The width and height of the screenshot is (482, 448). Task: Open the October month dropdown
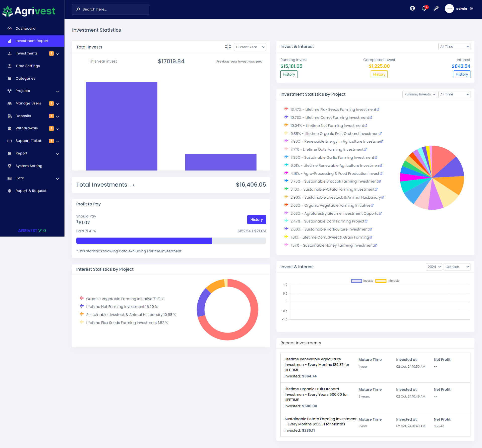tap(457, 267)
